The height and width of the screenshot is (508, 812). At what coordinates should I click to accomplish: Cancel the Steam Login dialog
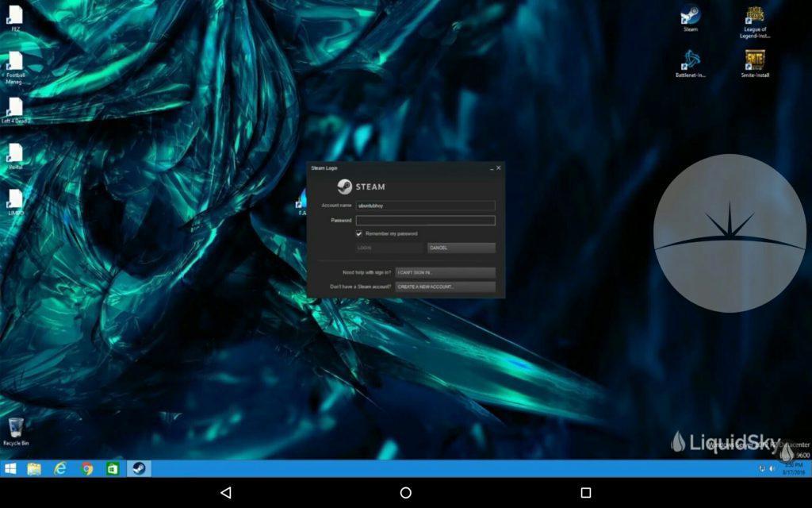coord(462,248)
